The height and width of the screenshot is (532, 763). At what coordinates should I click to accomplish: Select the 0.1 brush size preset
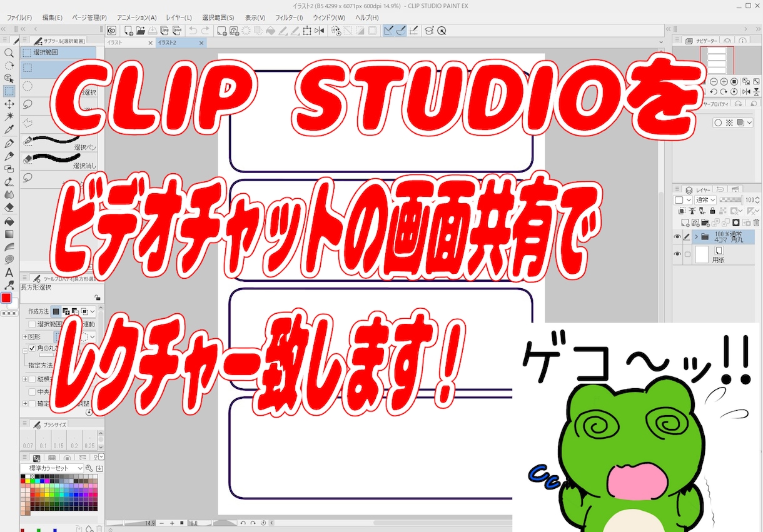(43, 439)
